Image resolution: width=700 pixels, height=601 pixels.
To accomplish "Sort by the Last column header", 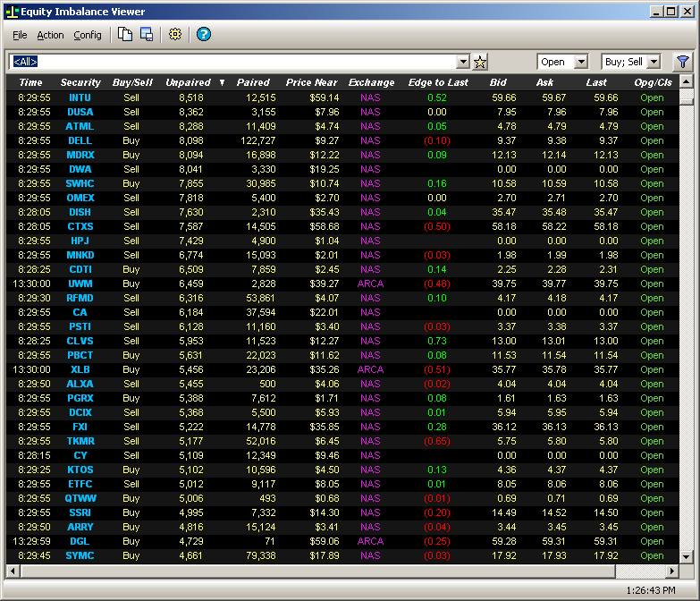I will pyautogui.click(x=596, y=82).
